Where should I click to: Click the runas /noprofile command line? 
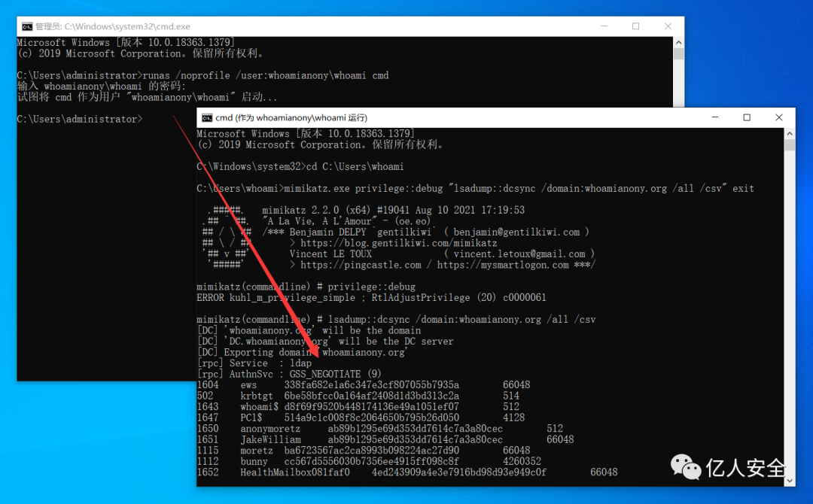pos(202,76)
